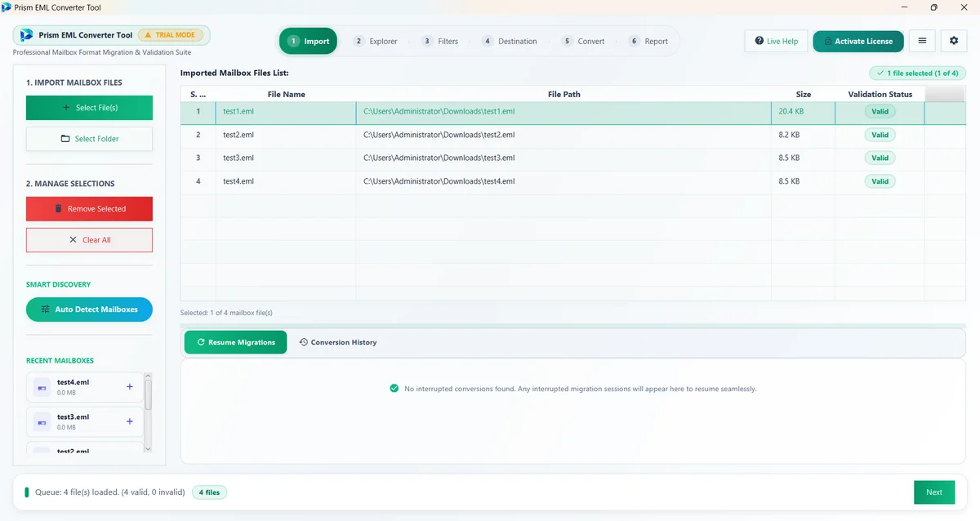Click the Prism EML Converter logo icon
The width and height of the screenshot is (980, 521).
26,35
